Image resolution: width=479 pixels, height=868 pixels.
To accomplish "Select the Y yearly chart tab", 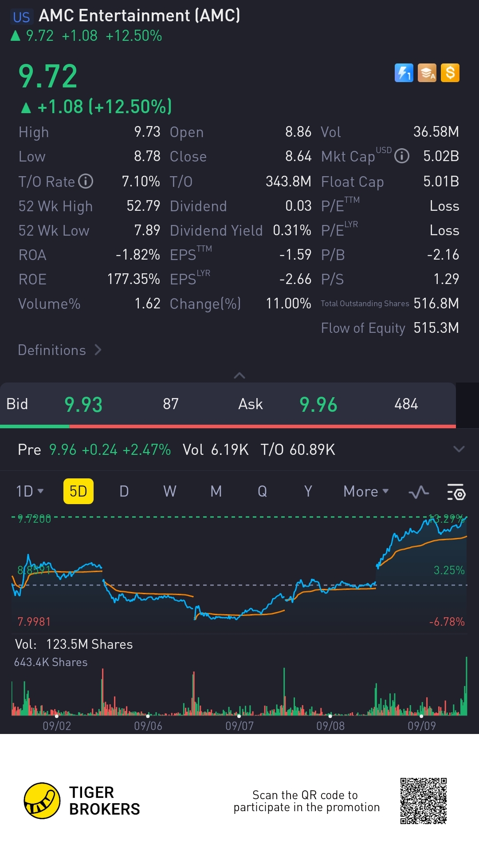I will [x=308, y=491].
